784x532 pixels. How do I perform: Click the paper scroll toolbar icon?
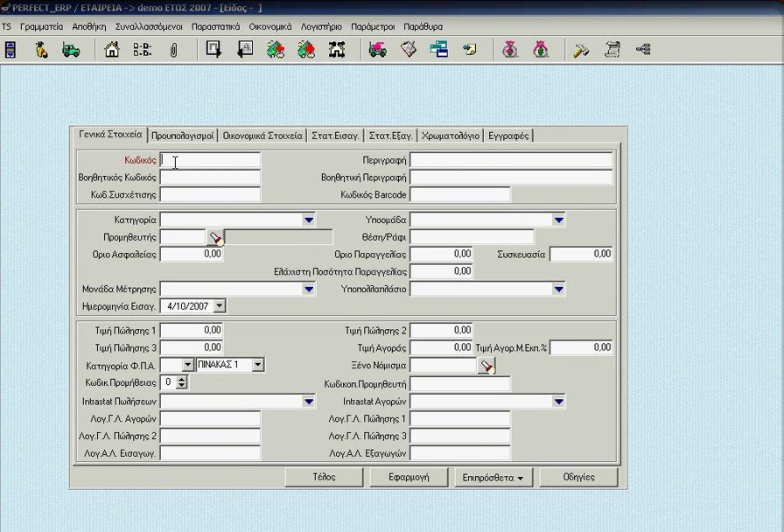pos(612,50)
